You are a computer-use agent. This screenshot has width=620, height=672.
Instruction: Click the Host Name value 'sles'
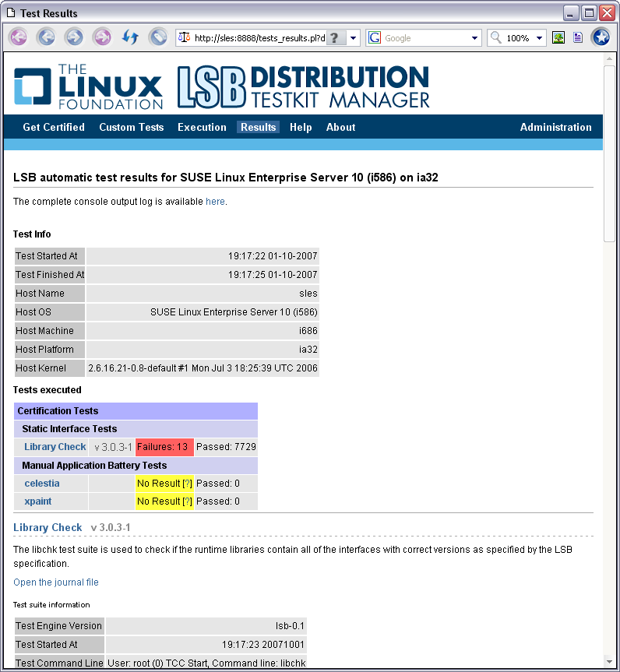pos(308,294)
